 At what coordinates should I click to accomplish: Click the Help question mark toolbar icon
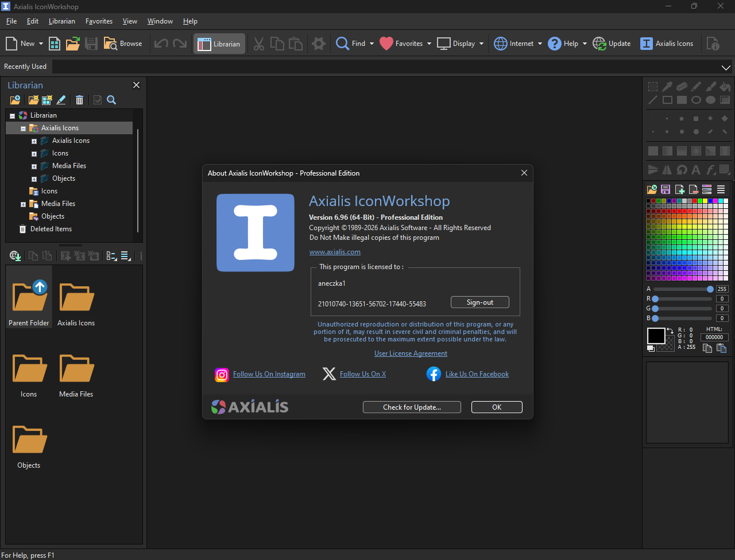555,44
